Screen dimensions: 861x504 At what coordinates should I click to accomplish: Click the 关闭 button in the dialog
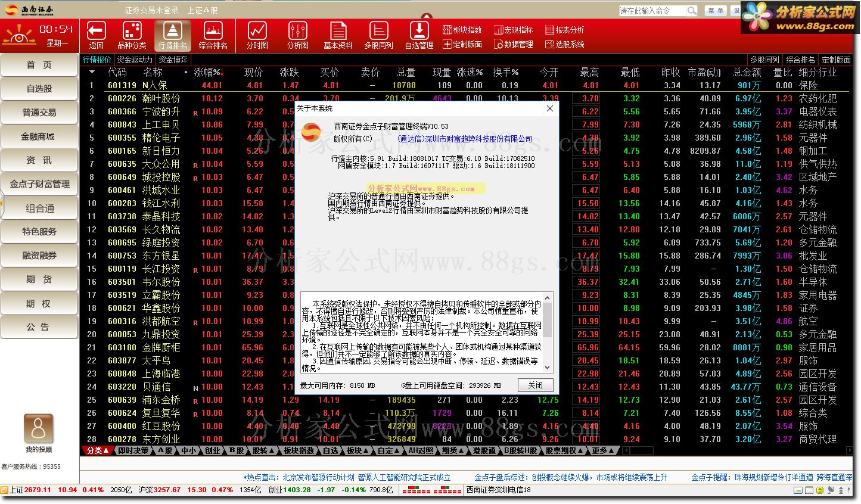click(x=535, y=385)
